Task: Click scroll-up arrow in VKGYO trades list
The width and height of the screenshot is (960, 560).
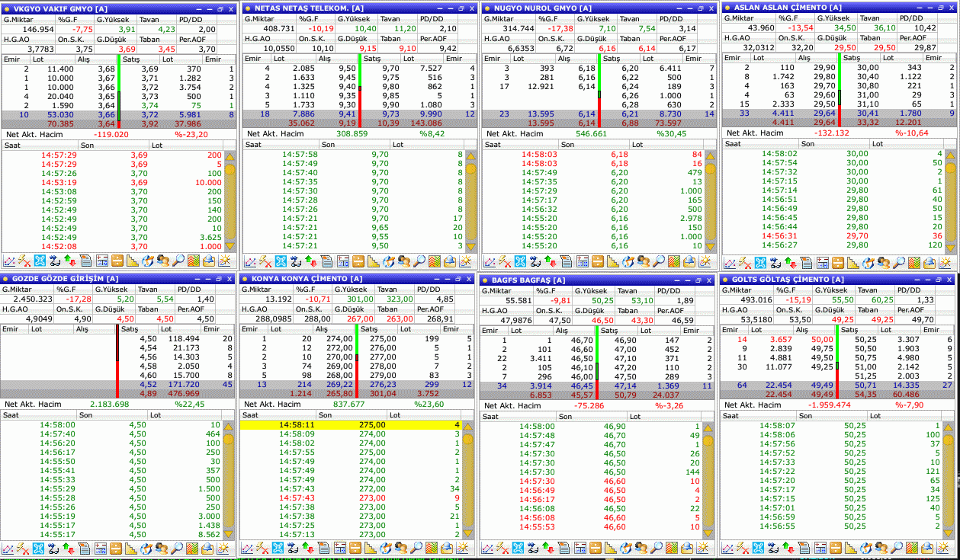Action: click(x=231, y=155)
